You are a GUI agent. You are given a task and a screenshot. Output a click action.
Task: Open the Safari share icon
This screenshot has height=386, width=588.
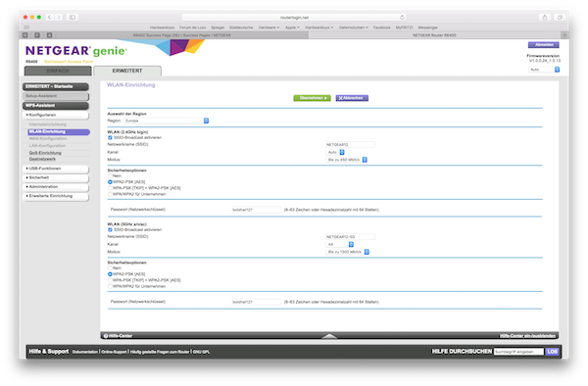[x=545, y=18]
